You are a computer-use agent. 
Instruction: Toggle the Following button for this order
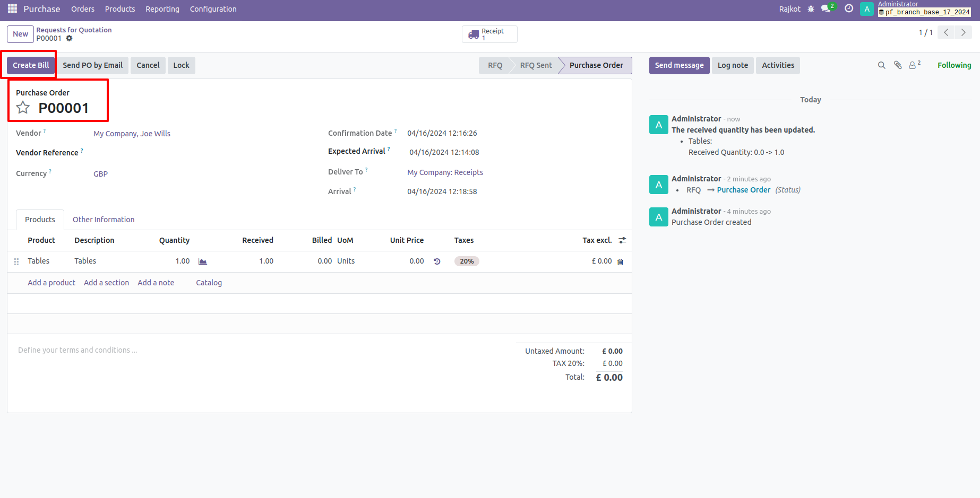click(954, 65)
